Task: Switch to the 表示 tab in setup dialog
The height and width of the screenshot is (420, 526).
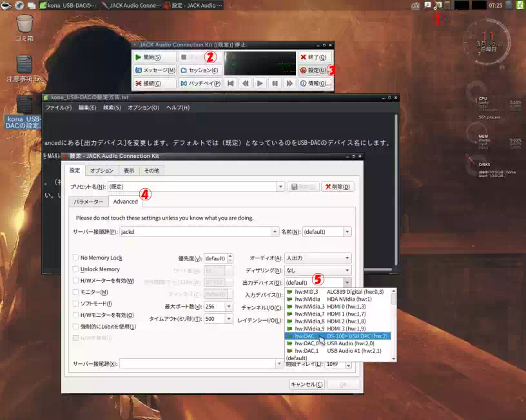Action: [129, 171]
